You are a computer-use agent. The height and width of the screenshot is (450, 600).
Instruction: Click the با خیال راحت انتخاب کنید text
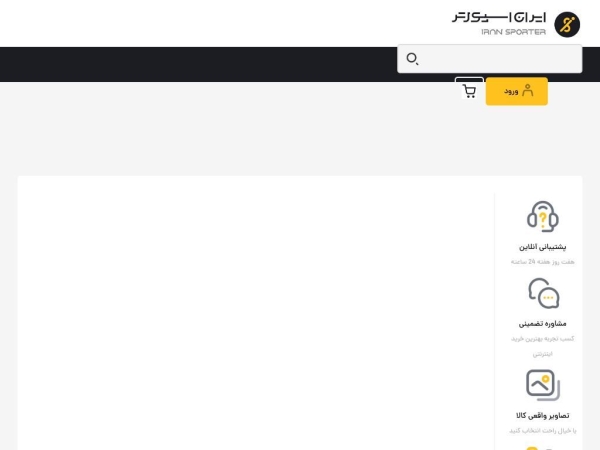[543, 431]
